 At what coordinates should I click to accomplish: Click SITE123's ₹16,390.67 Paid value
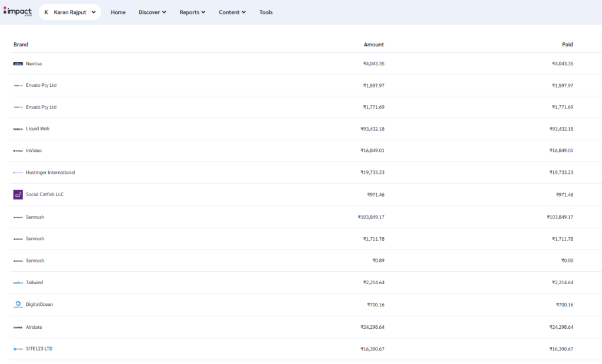tap(561, 349)
